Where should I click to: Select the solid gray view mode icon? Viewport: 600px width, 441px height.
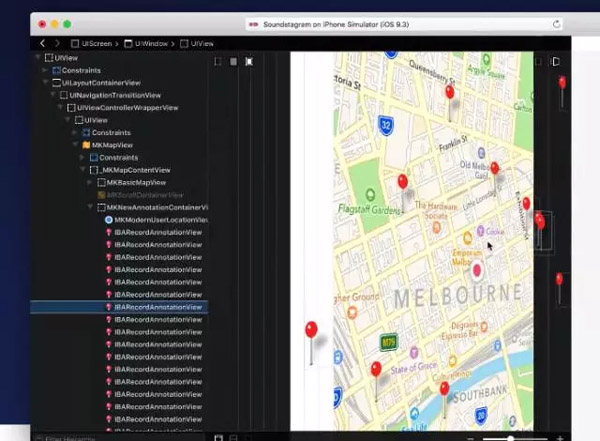pos(233,62)
